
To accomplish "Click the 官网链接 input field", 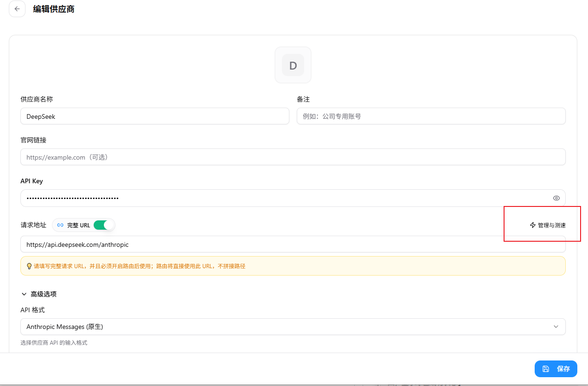I will click(293, 157).
